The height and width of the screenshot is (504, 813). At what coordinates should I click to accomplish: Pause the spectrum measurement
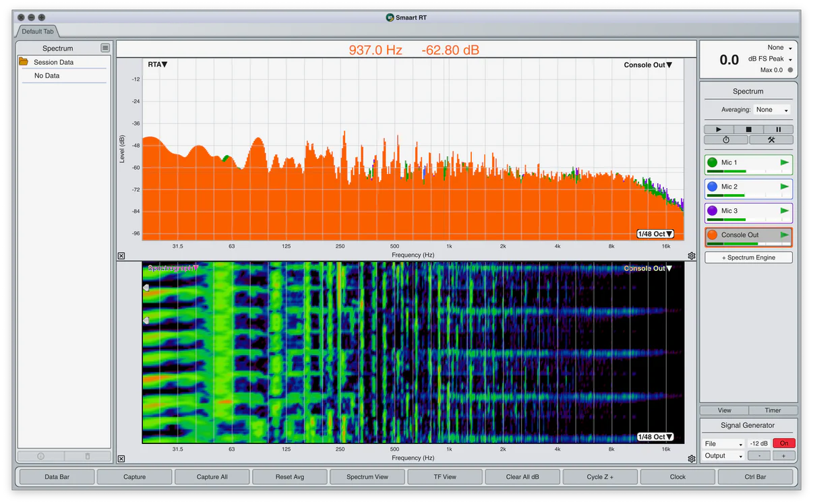778,129
